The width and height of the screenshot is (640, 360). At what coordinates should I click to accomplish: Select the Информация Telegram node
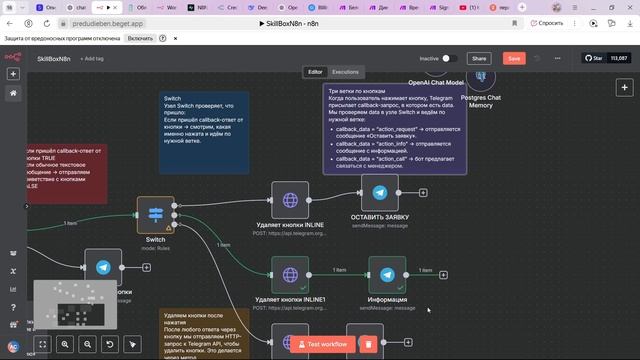click(387, 275)
